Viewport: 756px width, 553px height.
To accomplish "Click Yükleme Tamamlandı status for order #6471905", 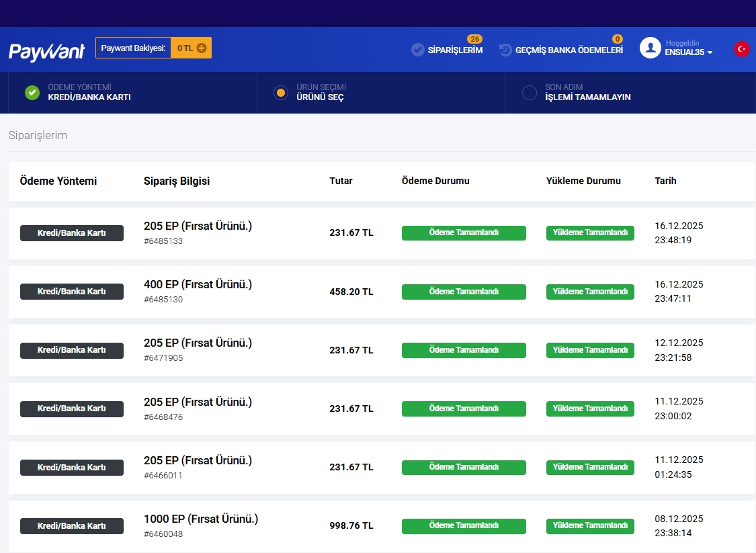I will (590, 350).
